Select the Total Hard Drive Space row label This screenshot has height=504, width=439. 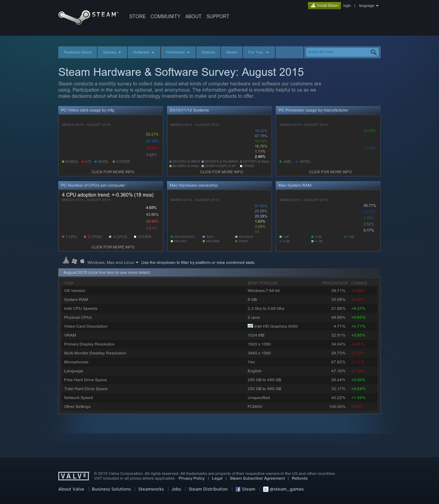tap(86, 389)
